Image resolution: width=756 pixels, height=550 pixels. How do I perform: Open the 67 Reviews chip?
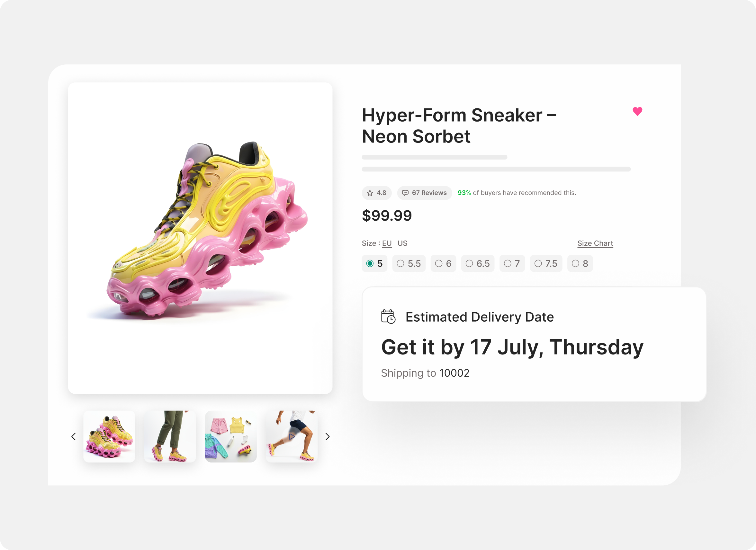pyautogui.click(x=424, y=193)
